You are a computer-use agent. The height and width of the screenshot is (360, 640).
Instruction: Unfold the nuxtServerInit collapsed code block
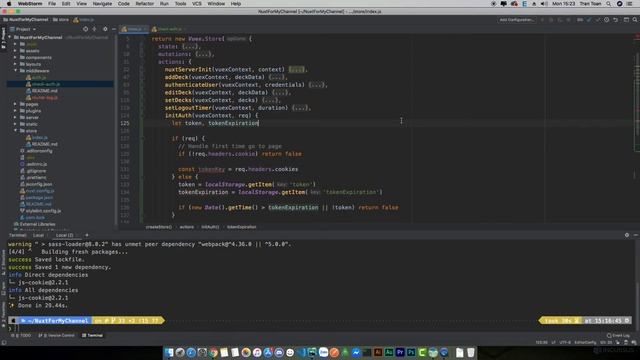pyautogui.click(x=296, y=69)
